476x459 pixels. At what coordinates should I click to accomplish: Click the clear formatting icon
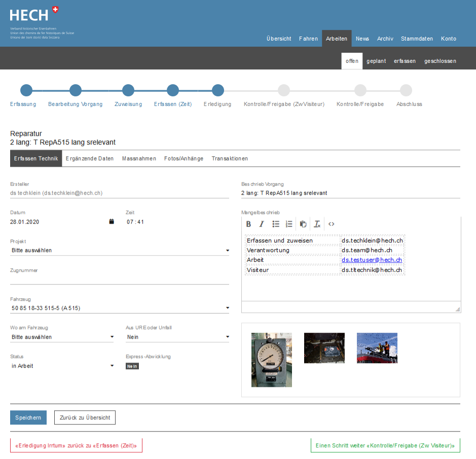pos(317,224)
